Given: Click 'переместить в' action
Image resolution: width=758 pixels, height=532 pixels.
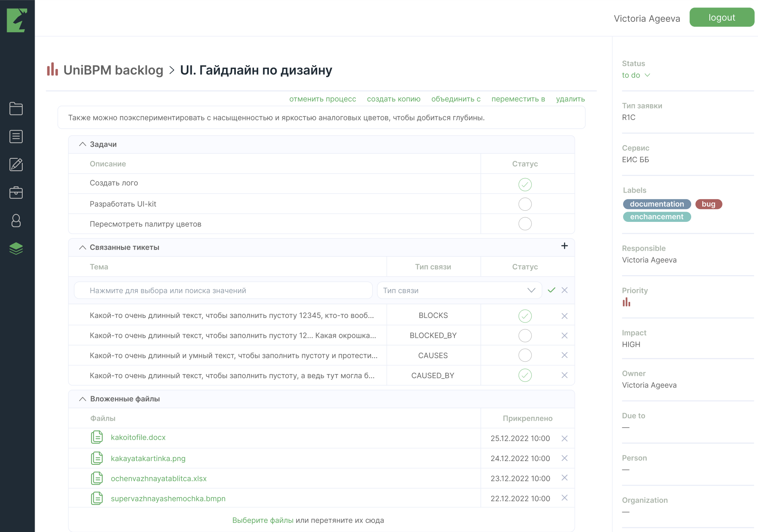Looking at the screenshot, I should [x=518, y=99].
